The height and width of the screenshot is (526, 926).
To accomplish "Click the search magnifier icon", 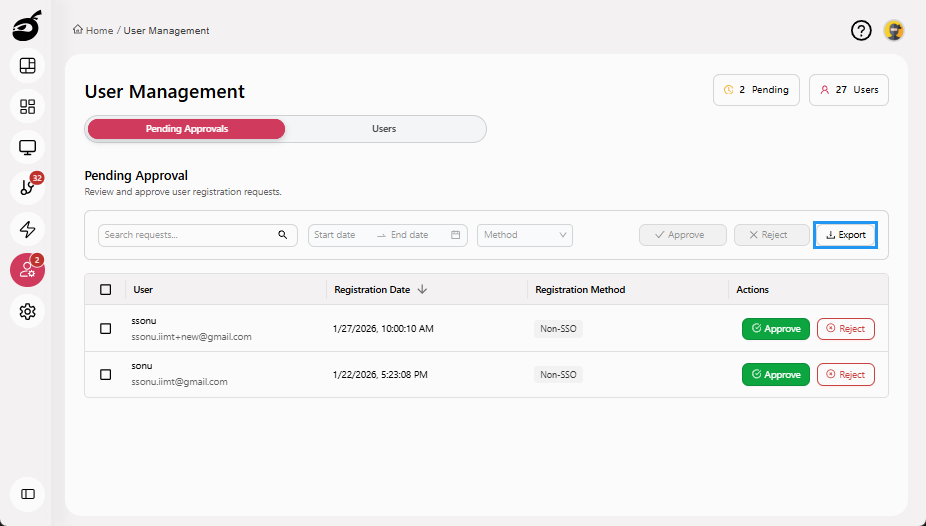I will 283,235.
